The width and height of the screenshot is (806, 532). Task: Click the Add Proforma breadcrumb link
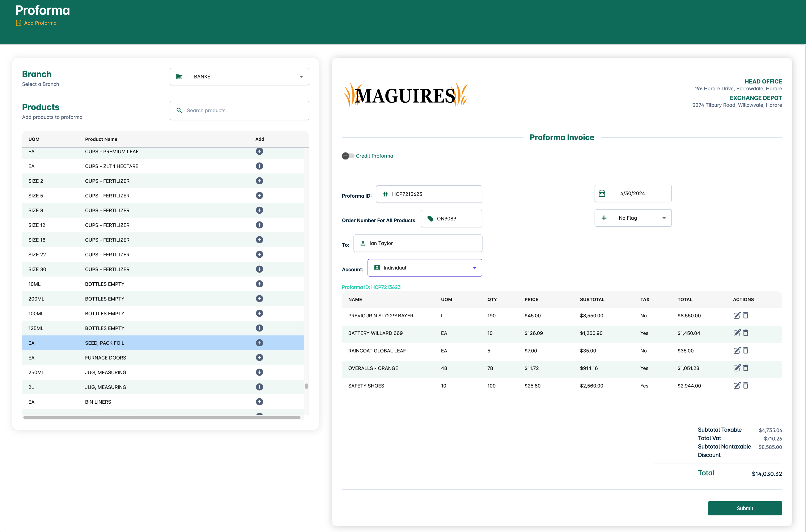tap(40, 23)
